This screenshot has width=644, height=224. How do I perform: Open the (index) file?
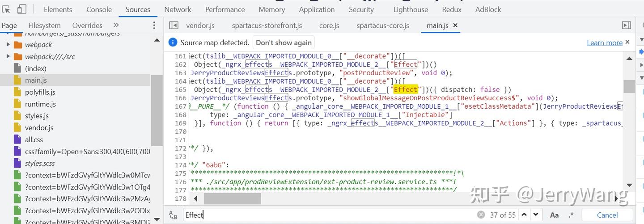[35, 68]
